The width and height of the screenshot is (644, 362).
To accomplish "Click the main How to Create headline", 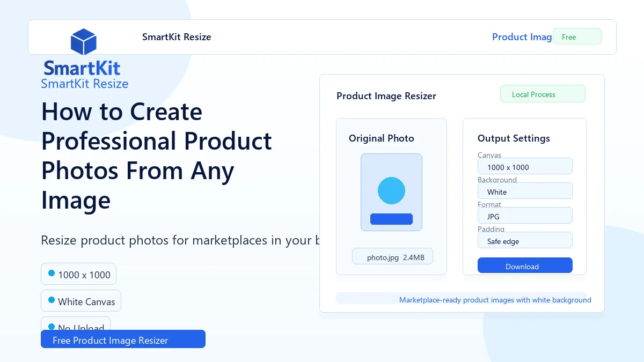I will click(x=157, y=156).
